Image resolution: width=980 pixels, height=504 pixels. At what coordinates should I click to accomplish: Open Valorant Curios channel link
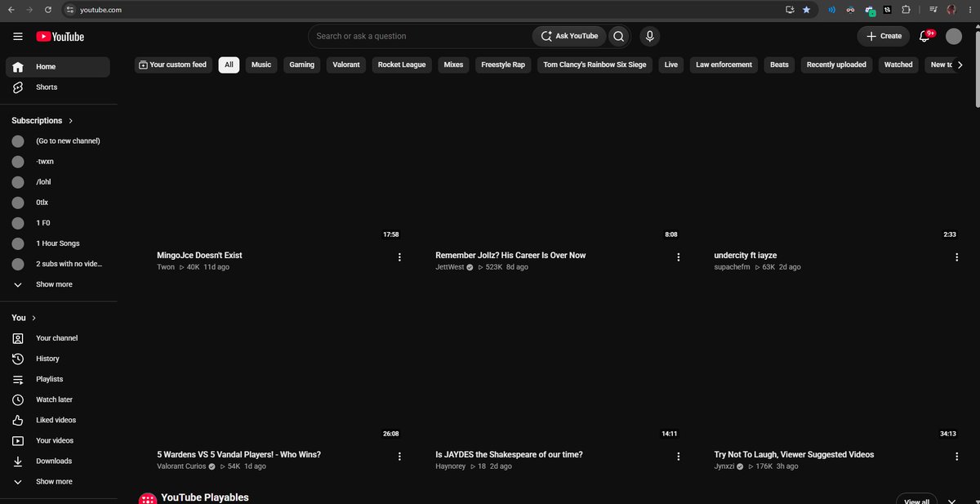[181, 466]
